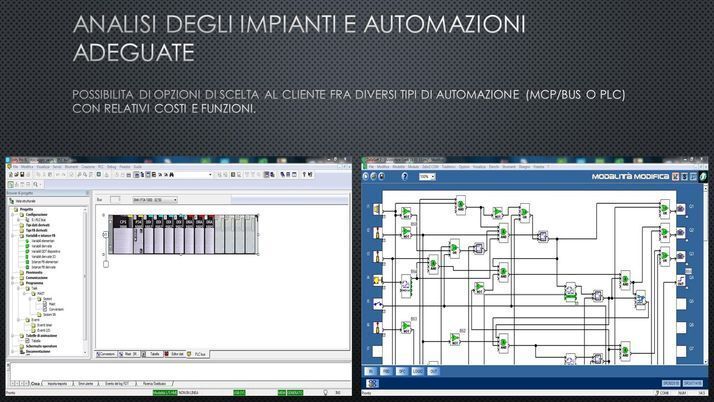Open the Modifica menu in the left PLC window
The width and height of the screenshot is (714, 402).
tap(27, 167)
